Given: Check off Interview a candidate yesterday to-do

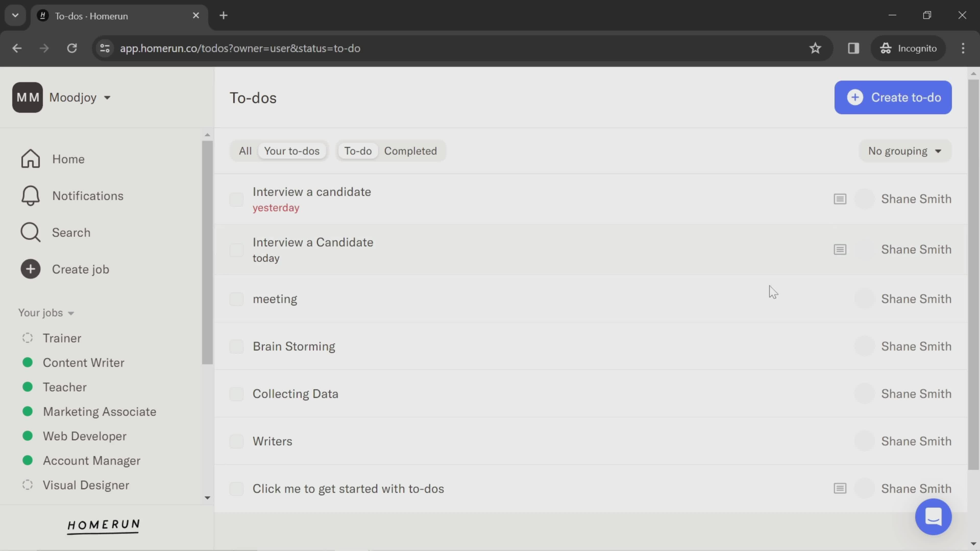Looking at the screenshot, I should click(236, 199).
